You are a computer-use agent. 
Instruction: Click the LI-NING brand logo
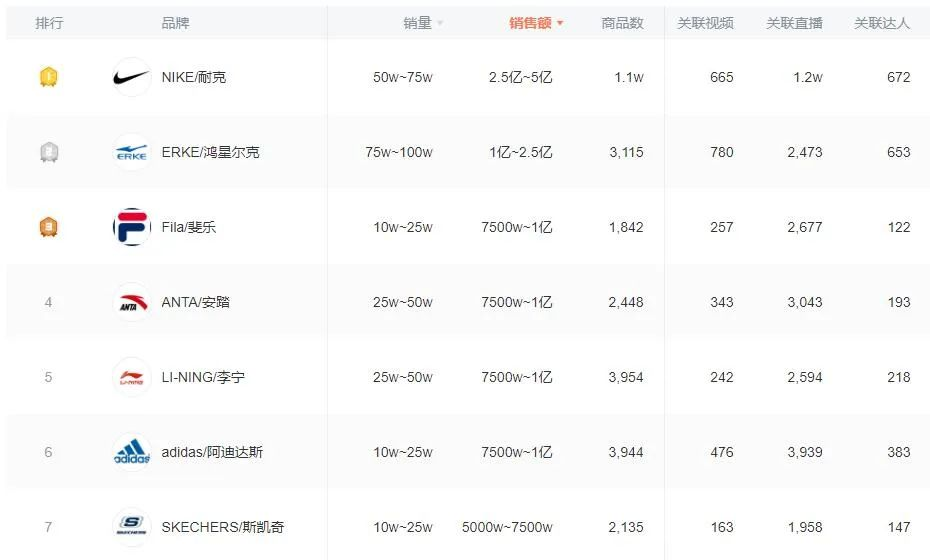tap(132, 377)
